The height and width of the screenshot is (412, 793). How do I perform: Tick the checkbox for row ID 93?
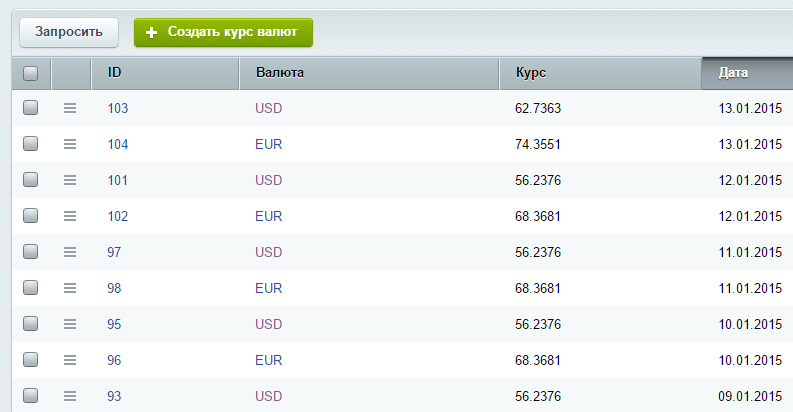[30, 396]
